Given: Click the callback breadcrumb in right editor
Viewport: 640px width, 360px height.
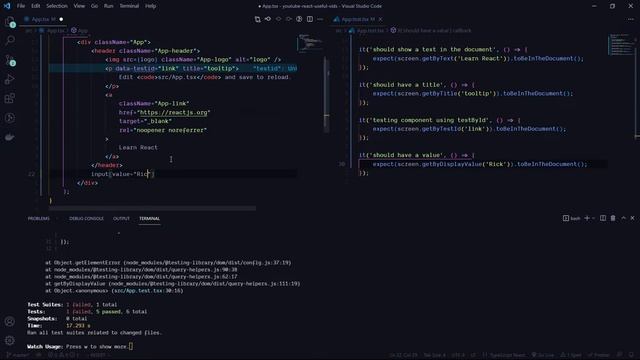Looking at the screenshot, I should click(431, 30).
